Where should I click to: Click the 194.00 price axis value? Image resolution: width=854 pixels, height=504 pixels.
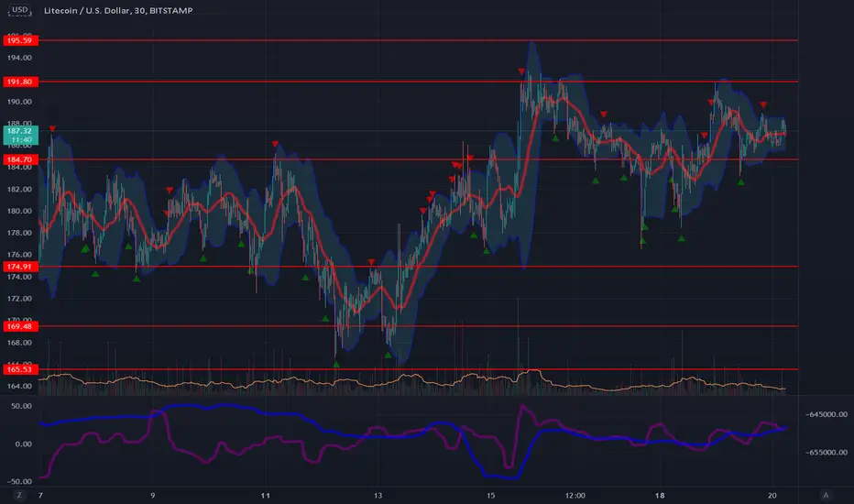click(x=19, y=58)
